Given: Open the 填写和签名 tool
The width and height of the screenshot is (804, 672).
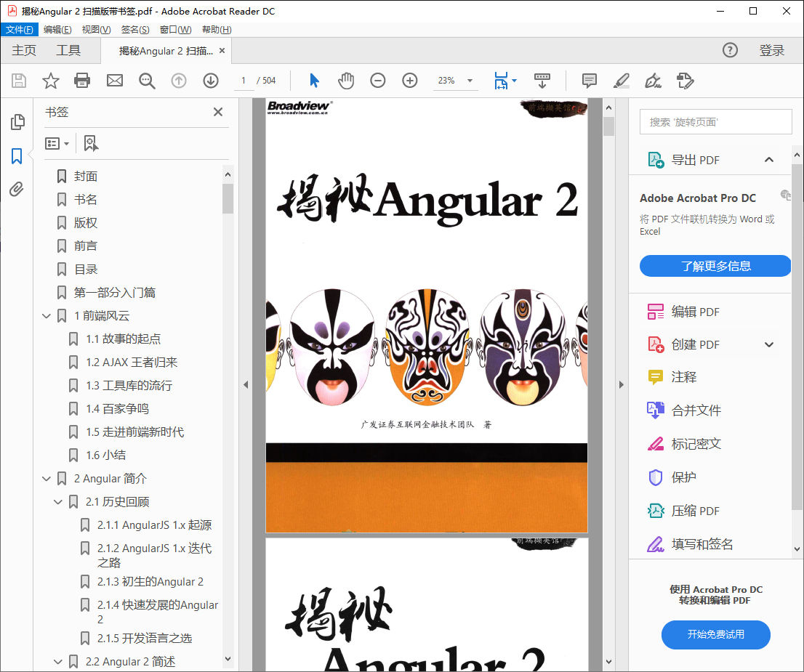Looking at the screenshot, I should tap(690, 544).
